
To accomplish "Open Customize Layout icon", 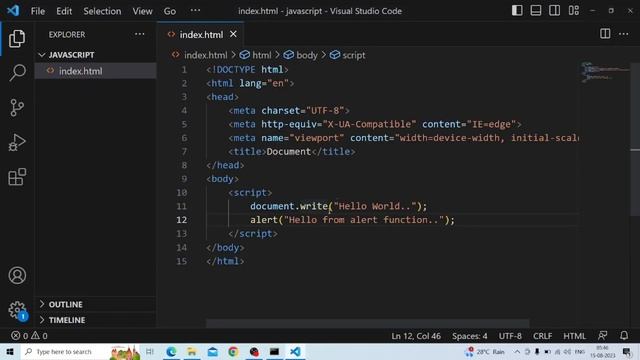I will (573, 11).
